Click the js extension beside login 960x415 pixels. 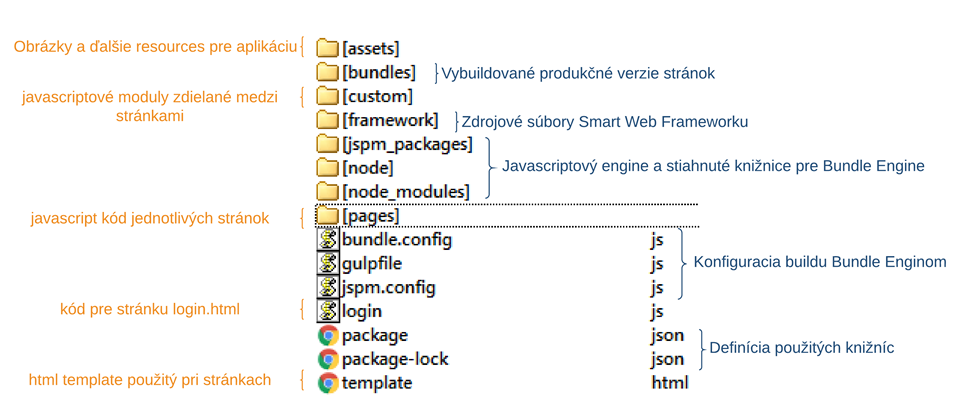(657, 311)
